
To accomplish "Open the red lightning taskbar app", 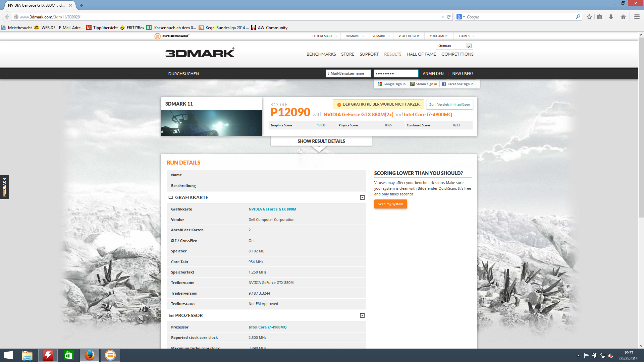I will click(48, 355).
